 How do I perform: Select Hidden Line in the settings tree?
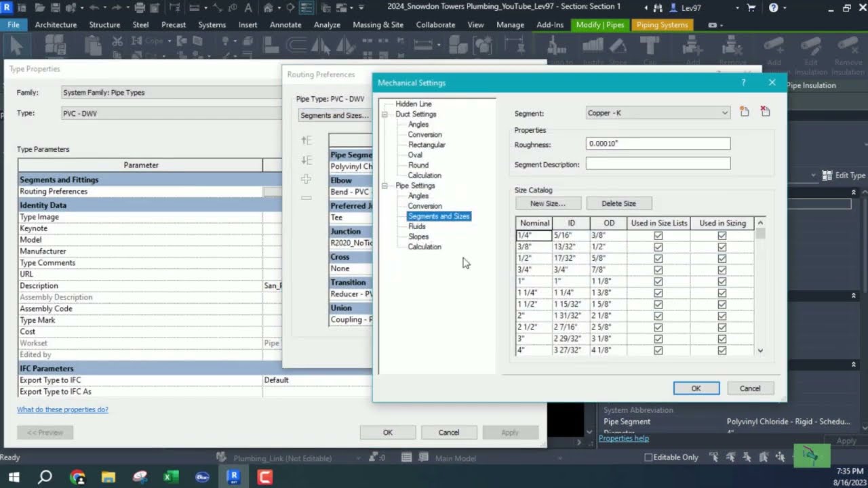tap(414, 104)
